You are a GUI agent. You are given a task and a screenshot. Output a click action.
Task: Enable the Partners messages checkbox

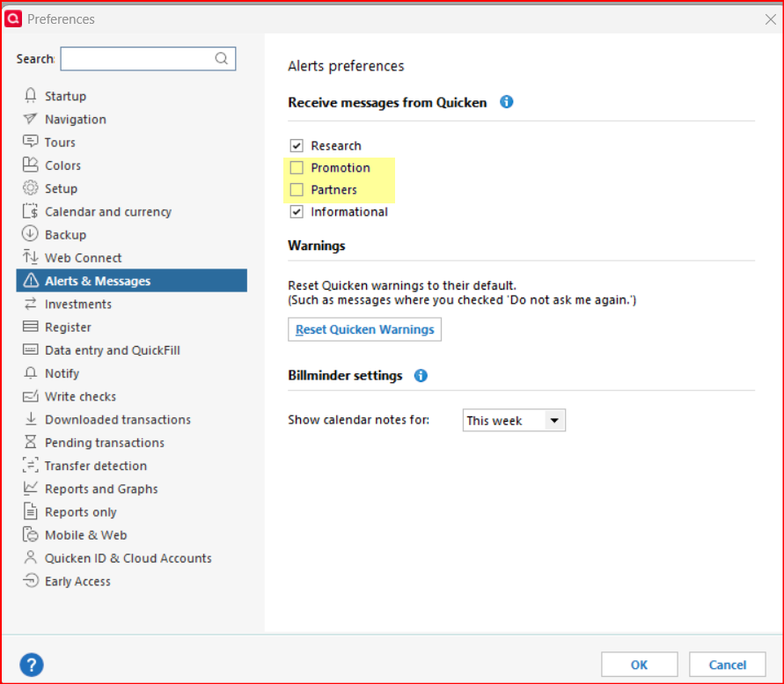click(x=297, y=189)
